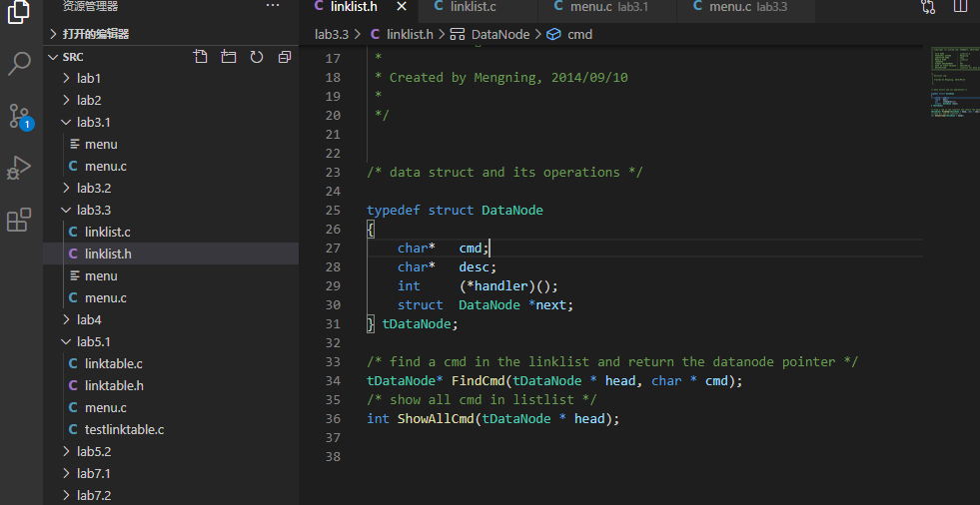Collapse all folders in explorer
Image resolution: width=980 pixels, height=505 pixels.
[285, 57]
